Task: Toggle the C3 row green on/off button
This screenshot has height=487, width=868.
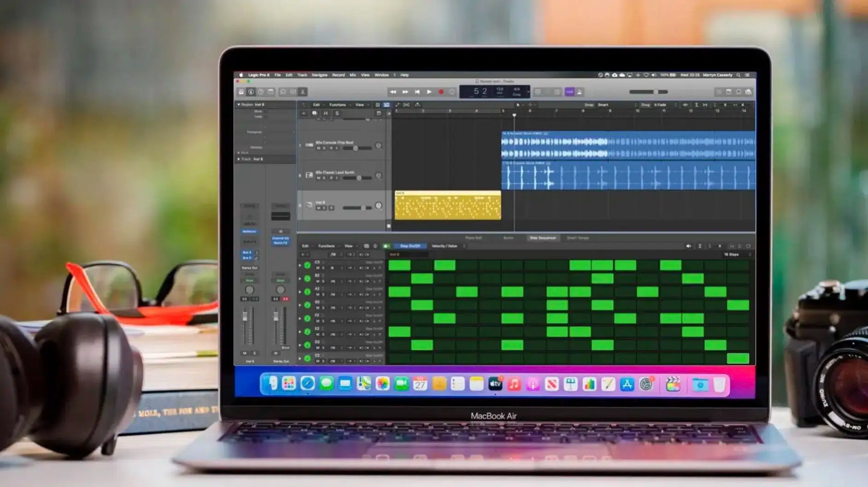Action: click(307, 265)
